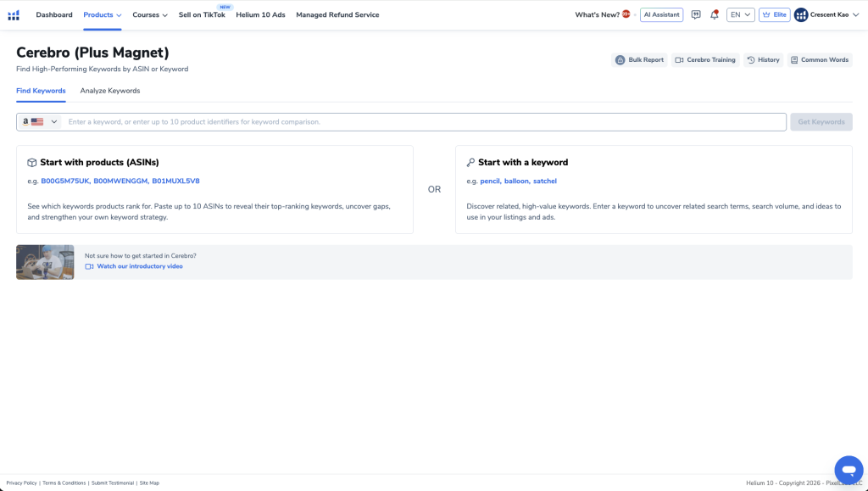Click the keyword or ASIN input field
This screenshot has width=868, height=491.
click(424, 122)
